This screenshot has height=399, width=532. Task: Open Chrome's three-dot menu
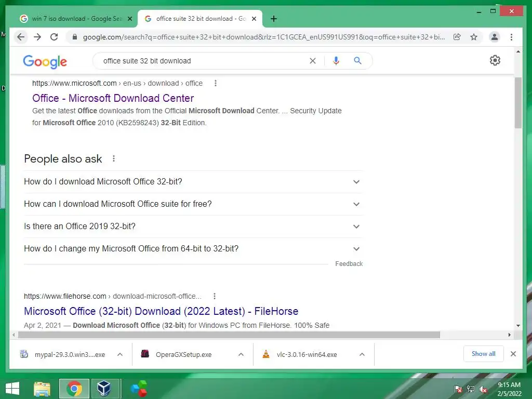pyautogui.click(x=511, y=37)
